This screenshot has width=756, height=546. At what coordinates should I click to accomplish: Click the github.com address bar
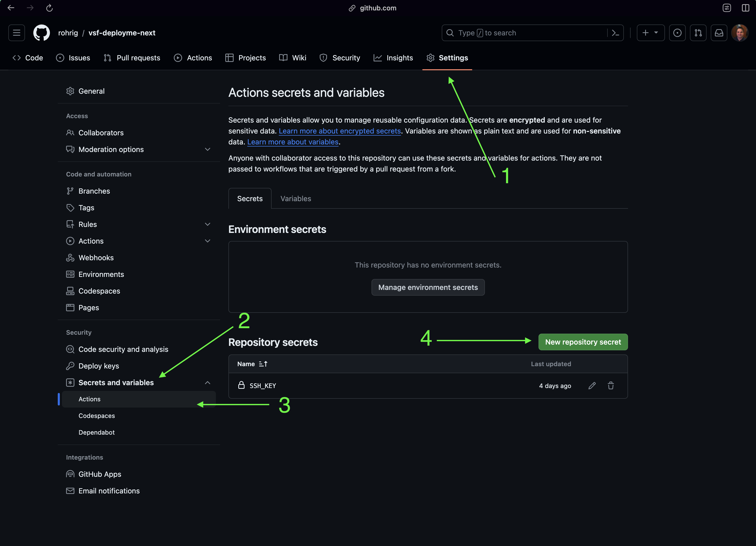pos(373,8)
